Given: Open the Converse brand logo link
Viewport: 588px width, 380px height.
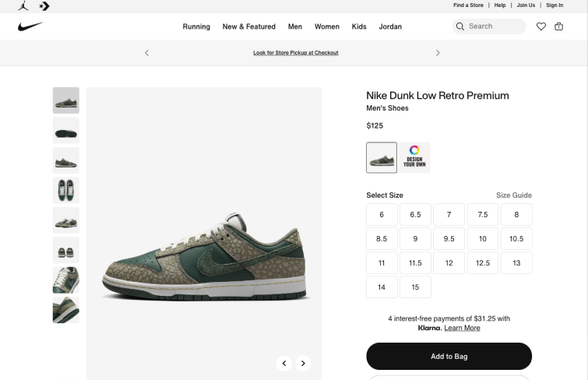Looking at the screenshot, I should 44,6.
